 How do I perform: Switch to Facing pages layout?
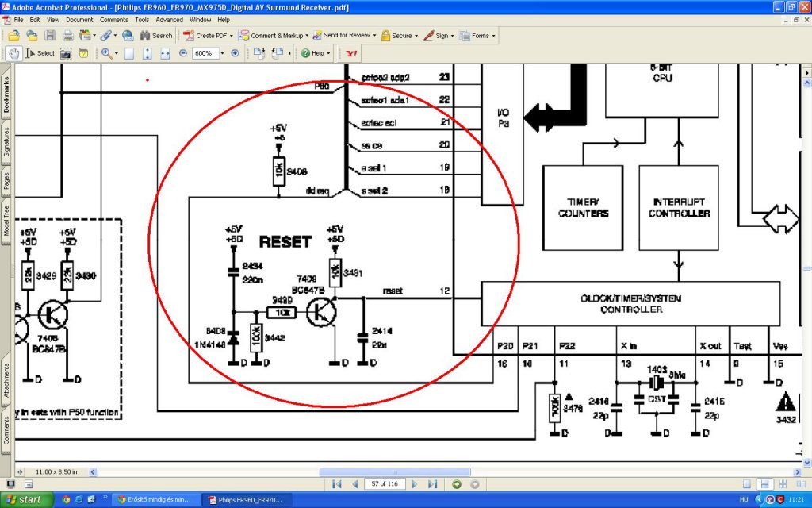pyautogui.click(x=801, y=484)
